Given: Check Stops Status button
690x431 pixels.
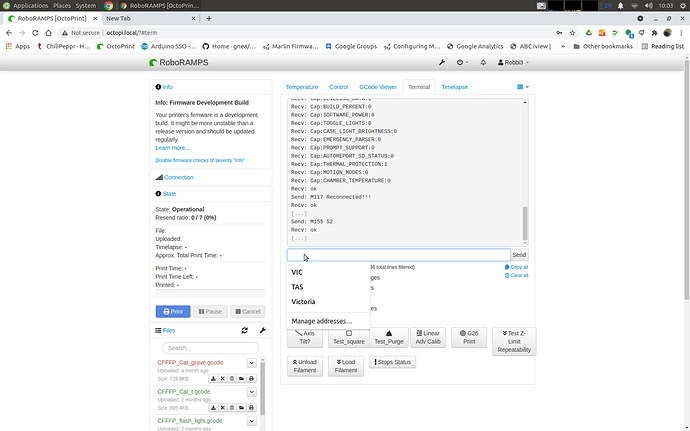Looking at the screenshot, I should (393, 362).
